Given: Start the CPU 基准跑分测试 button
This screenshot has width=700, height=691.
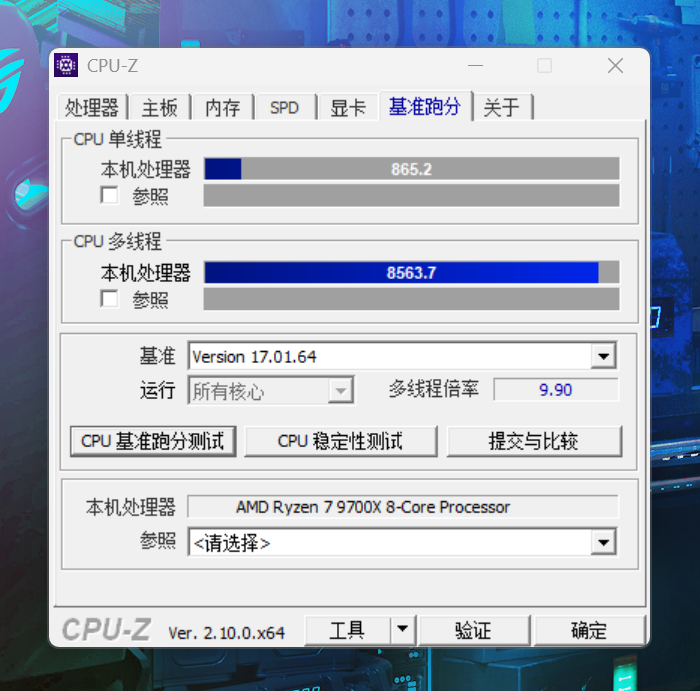Looking at the screenshot, I should 153,441.
